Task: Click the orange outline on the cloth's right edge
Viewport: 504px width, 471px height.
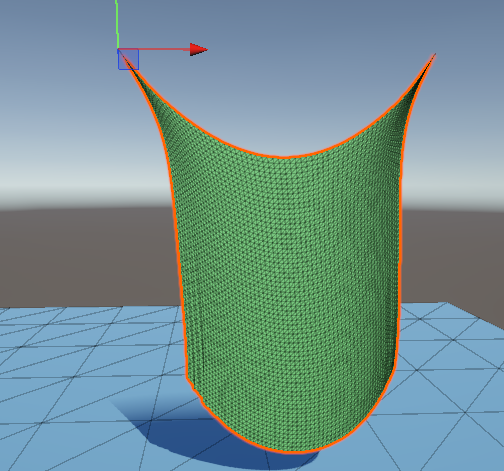Action: pos(400,233)
